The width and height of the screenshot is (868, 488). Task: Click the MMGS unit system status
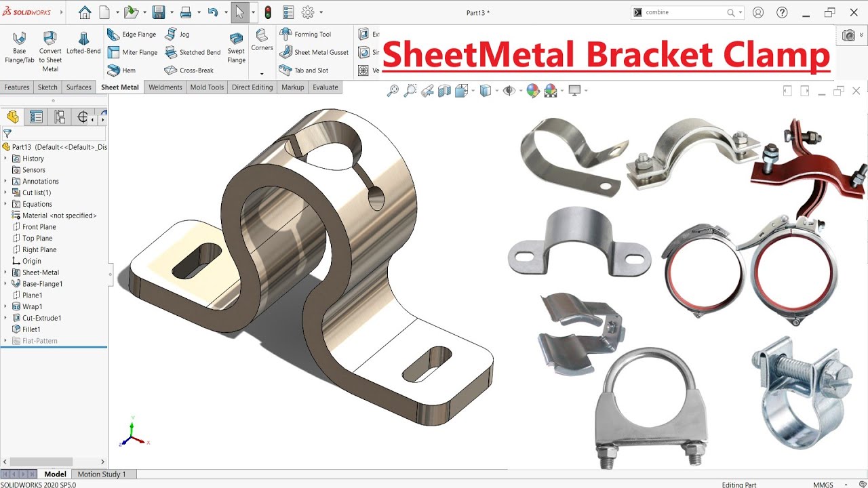pyautogui.click(x=823, y=485)
